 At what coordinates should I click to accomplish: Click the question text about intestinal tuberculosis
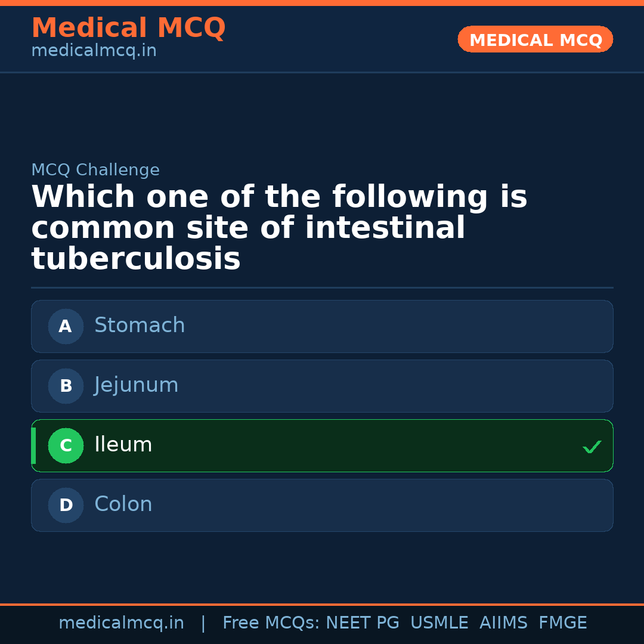278,227
